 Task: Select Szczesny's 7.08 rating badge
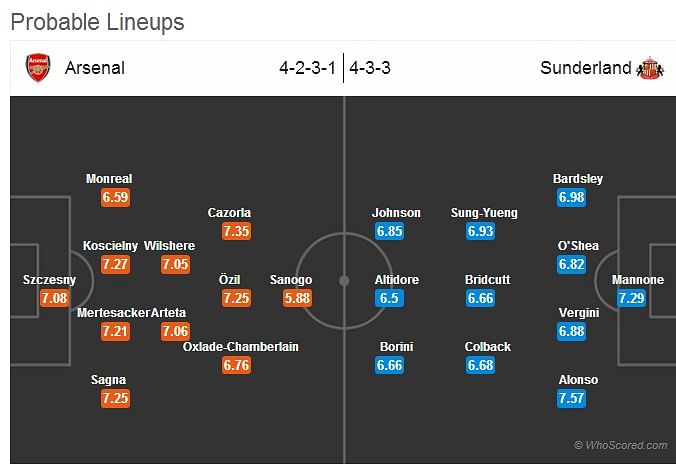[x=54, y=298]
